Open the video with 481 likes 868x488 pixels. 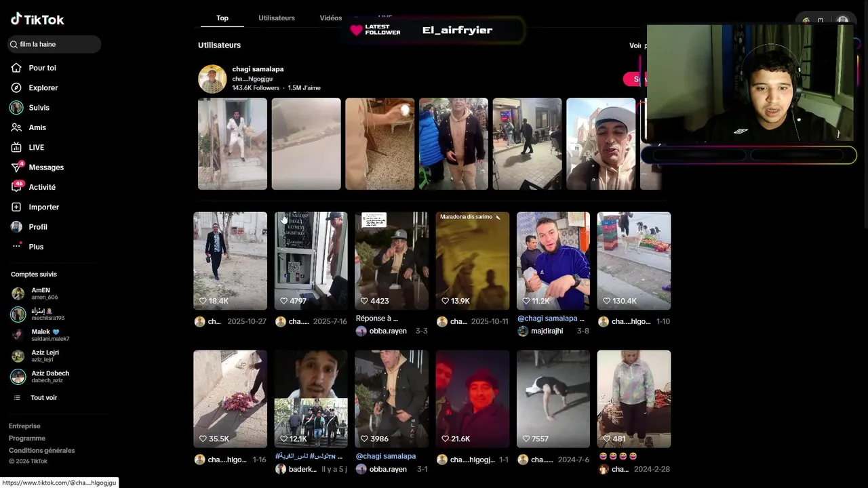pyautogui.click(x=634, y=399)
